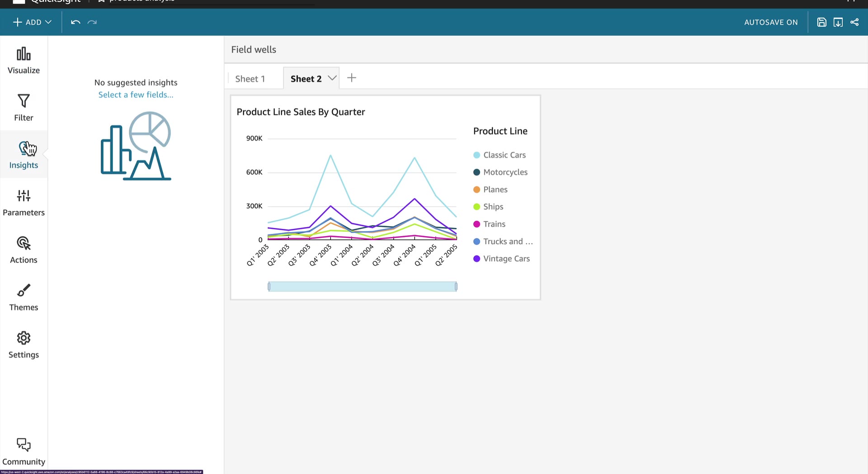The height and width of the screenshot is (474, 868).
Task: Toggle the Vintage Cars legend entry
Action: click(x=501, y=259)
